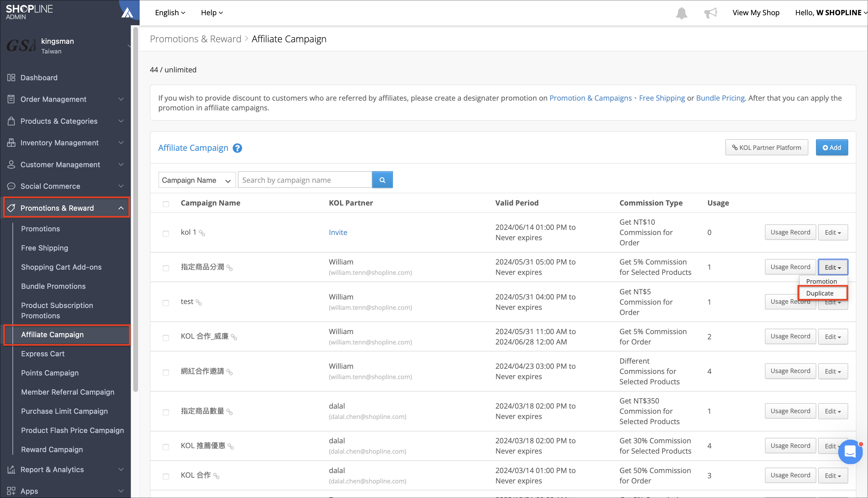This screenshot has height=498, width=868.
Task: Click the Promotions & Reward breadcrumb
Action: [196, 39]
